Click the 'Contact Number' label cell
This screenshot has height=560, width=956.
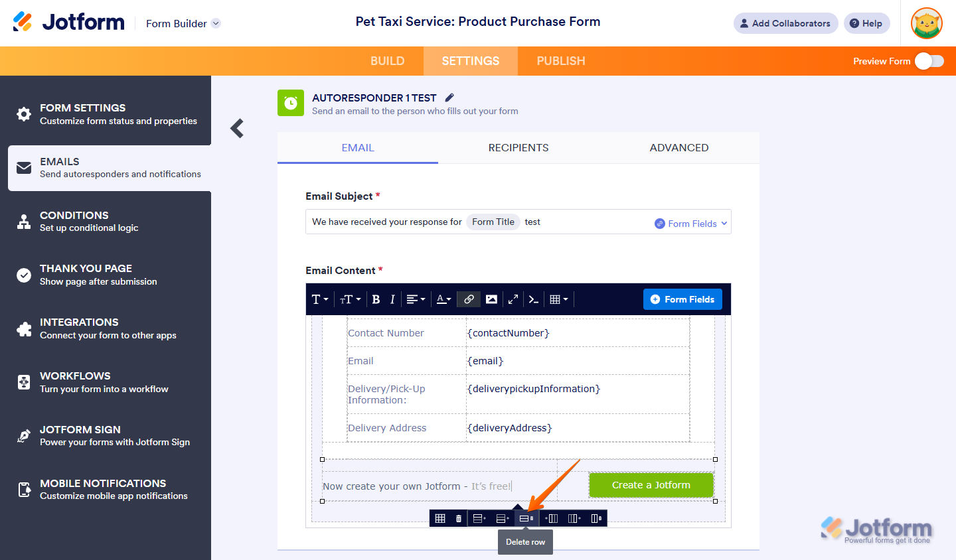tap(407, 333)
